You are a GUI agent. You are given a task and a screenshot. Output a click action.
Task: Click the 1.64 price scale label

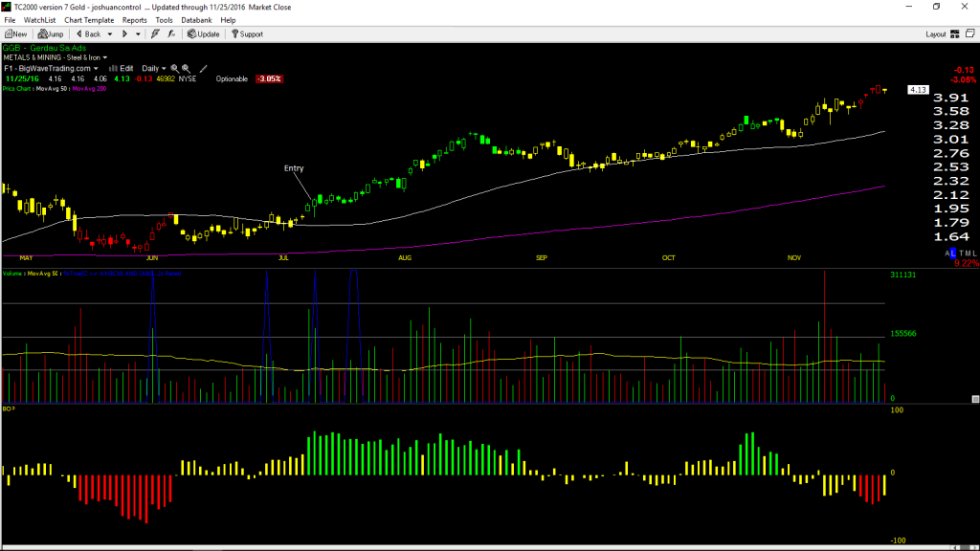point(950,236)
